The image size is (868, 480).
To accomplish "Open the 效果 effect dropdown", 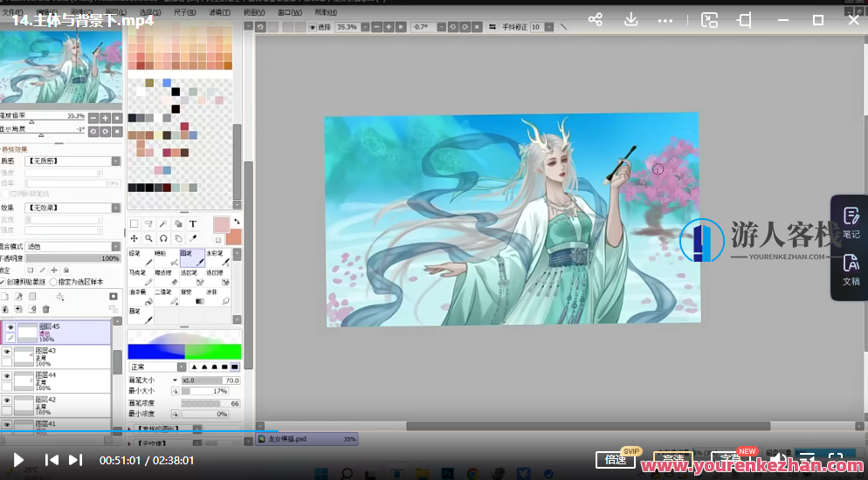I will click(73, 208).
